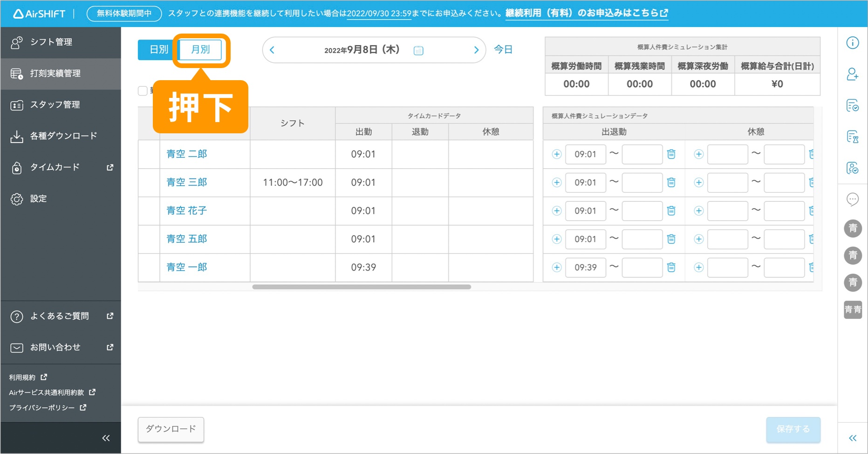The width and height of the screenshot is (868, 454).
Task: Click the calendar icon beside the date
Action: tap(418, 50)
